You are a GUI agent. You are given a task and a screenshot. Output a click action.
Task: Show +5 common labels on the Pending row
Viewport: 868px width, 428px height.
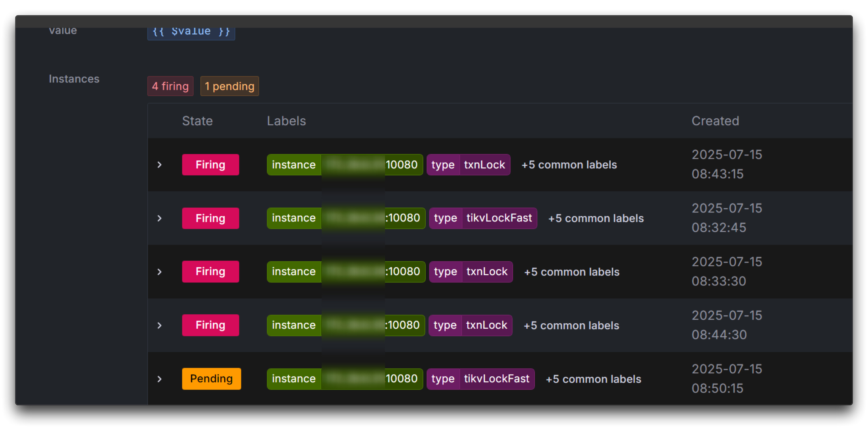593,379
